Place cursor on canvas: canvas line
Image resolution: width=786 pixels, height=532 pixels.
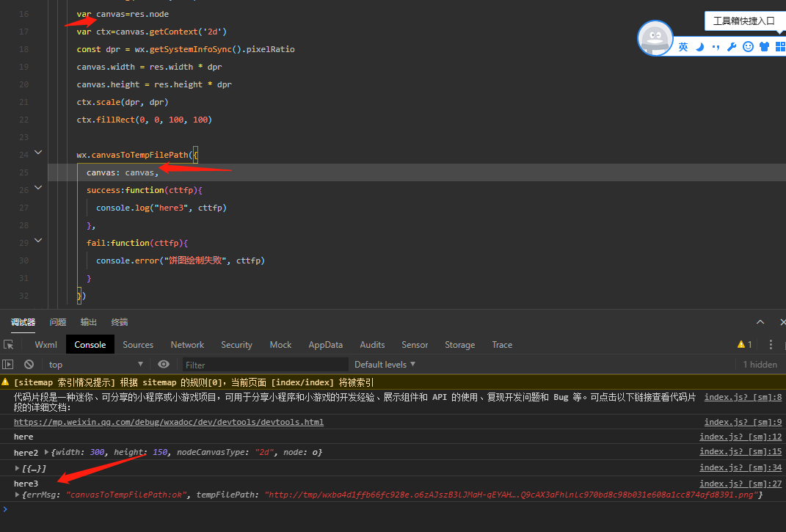click(x=123, y=172)
